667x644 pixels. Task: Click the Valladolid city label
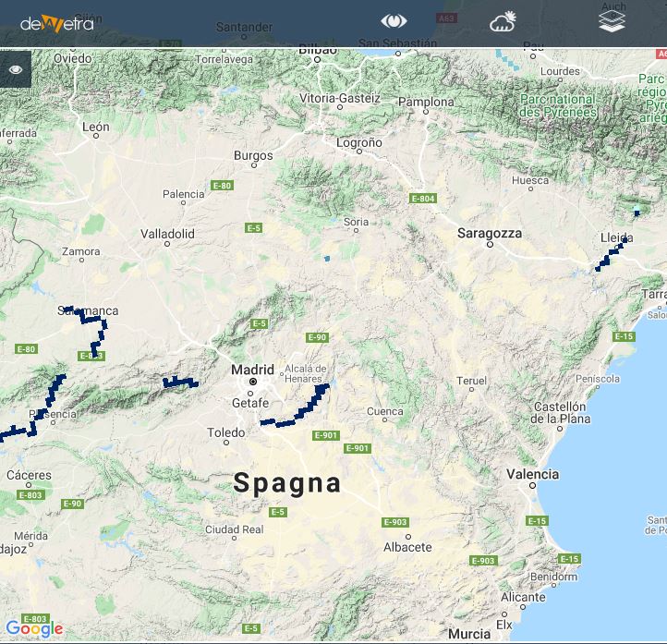pos(167,234)
